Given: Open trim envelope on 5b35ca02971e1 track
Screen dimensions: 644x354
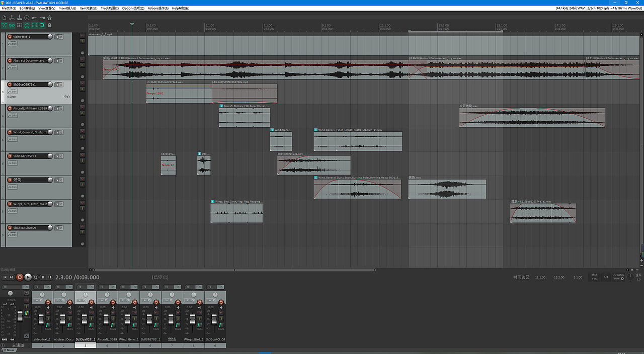Looking at the screenshot, I should pos(13,92).
